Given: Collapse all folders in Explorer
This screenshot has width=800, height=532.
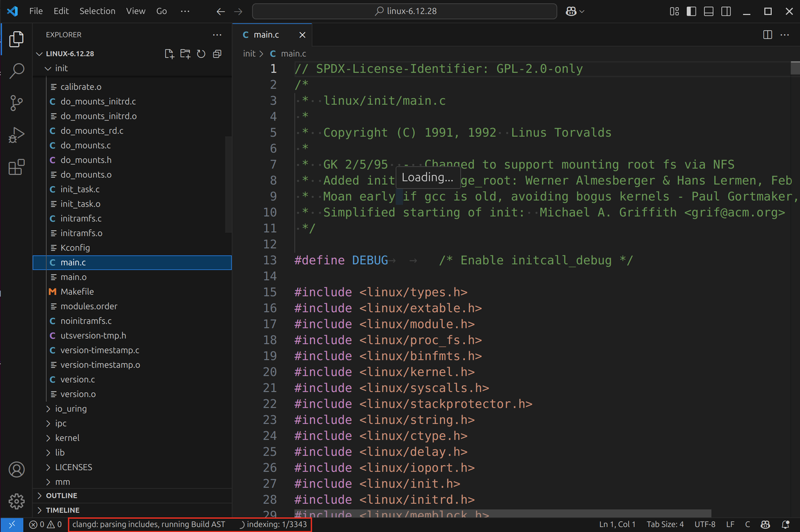Looking at the screenshot, I should pyautogui.click(x=217, y=54).
